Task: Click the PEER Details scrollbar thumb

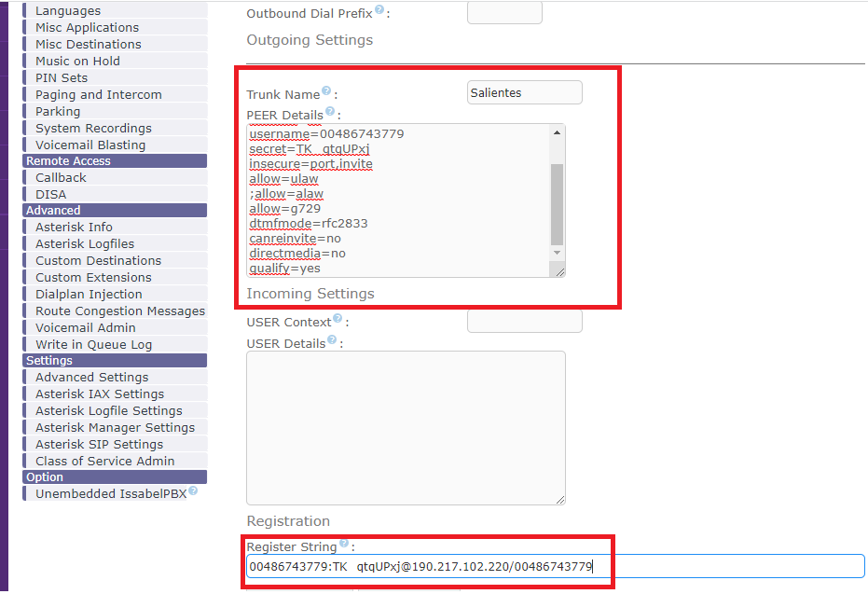Action: point(557,204)
